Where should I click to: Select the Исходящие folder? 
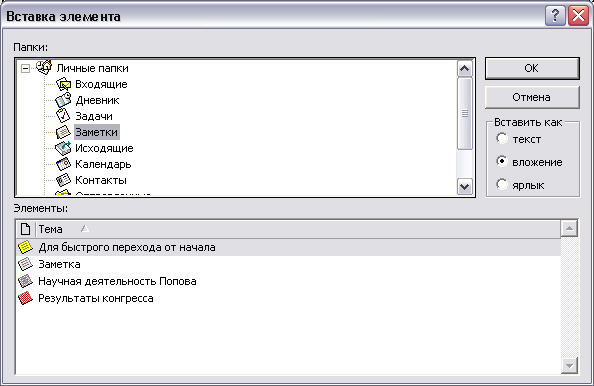click(104, 148)
